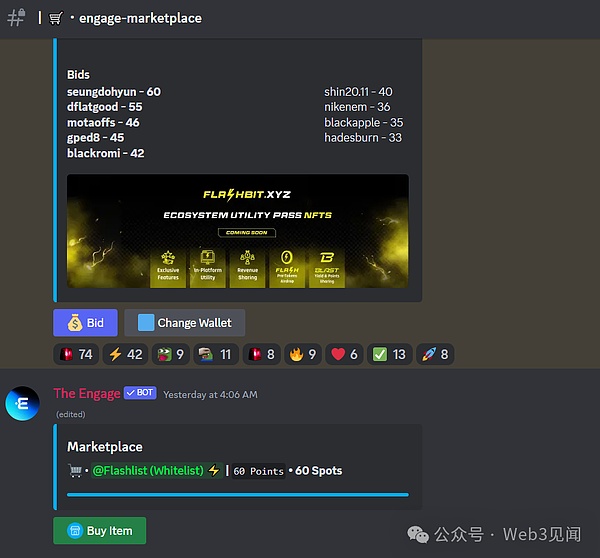This screenshot has width=600, height=558.
Task: Toggle the red heart reaction with 6
Action: [345, 354]
